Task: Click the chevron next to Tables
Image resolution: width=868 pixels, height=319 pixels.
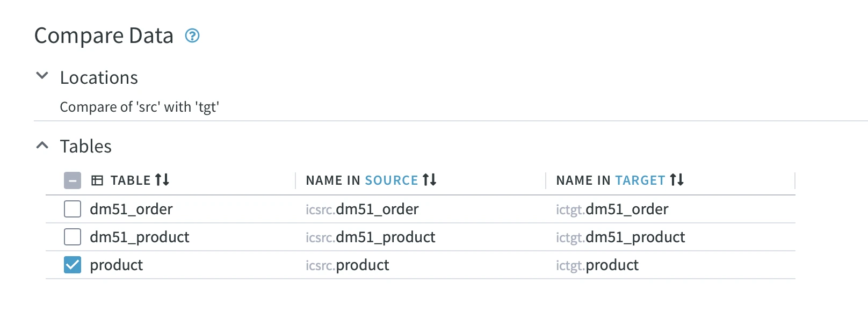Action: click(x=42, y=144)
